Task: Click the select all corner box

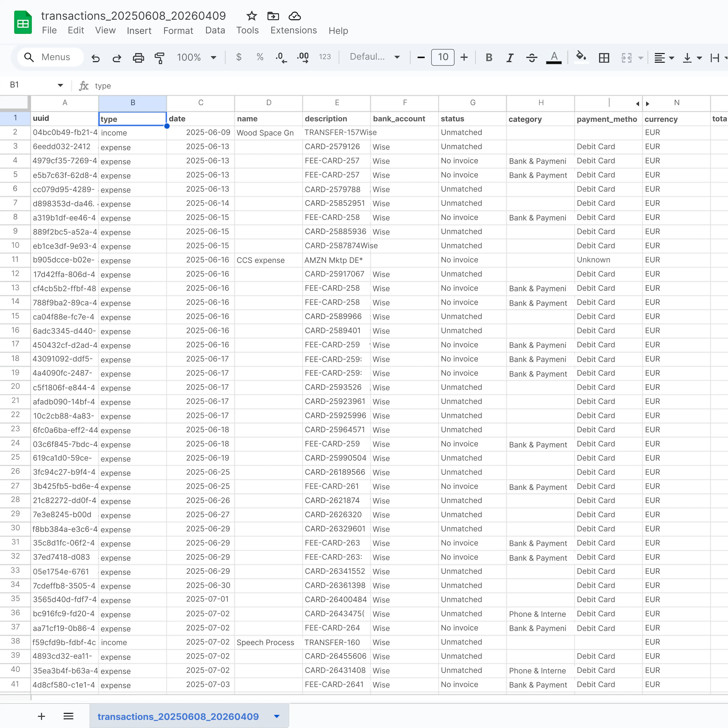Action: click(14, 103)
